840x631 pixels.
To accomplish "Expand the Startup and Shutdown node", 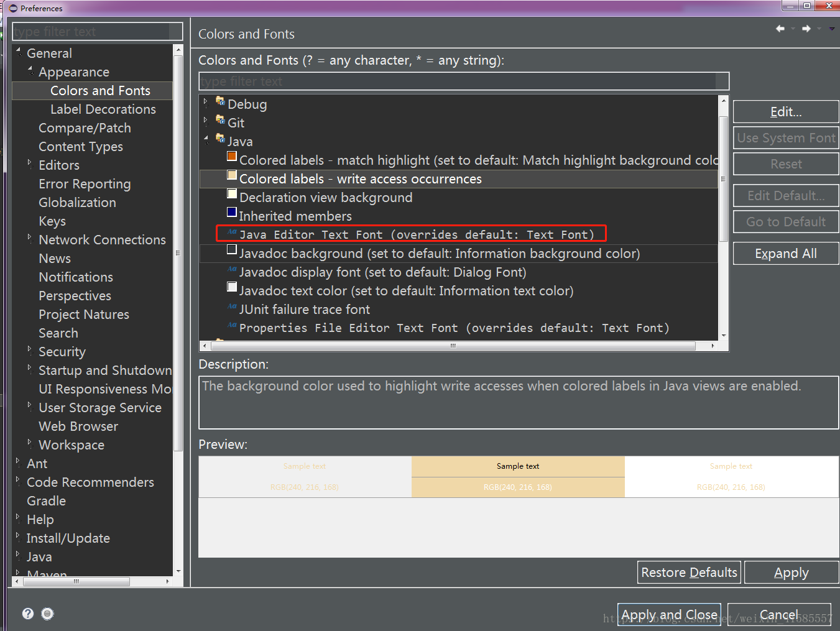I will 29,368.
